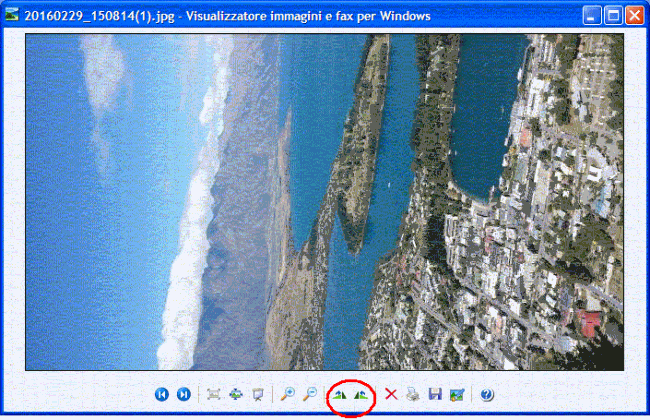Screen dimensions: 650x420
Task: Delete the image with the red X
Action: tap(391, 395)
